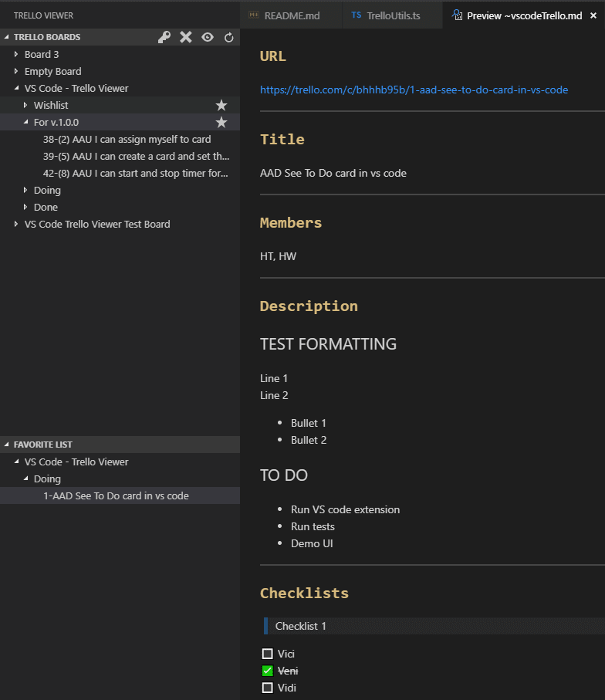Click the refresh icon in Trello Boards header

(229, 38)
